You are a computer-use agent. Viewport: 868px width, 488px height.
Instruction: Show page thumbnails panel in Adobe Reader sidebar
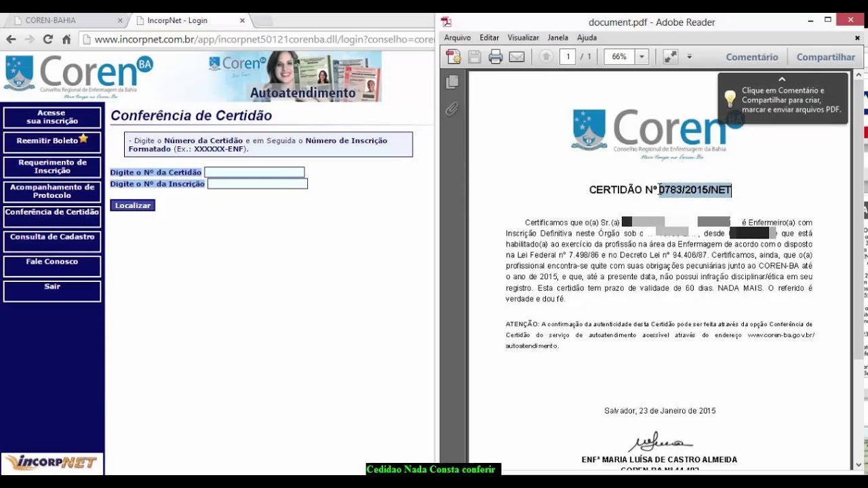coord(452,82)
